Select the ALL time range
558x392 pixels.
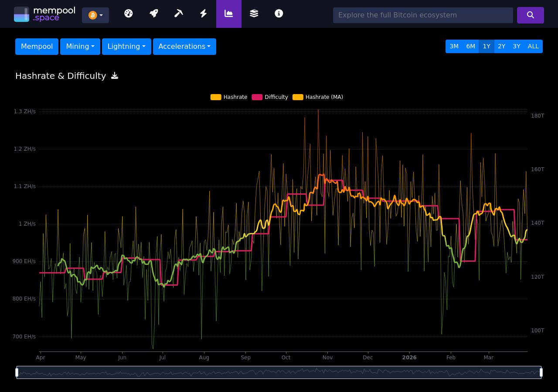[x=533, y=46]
